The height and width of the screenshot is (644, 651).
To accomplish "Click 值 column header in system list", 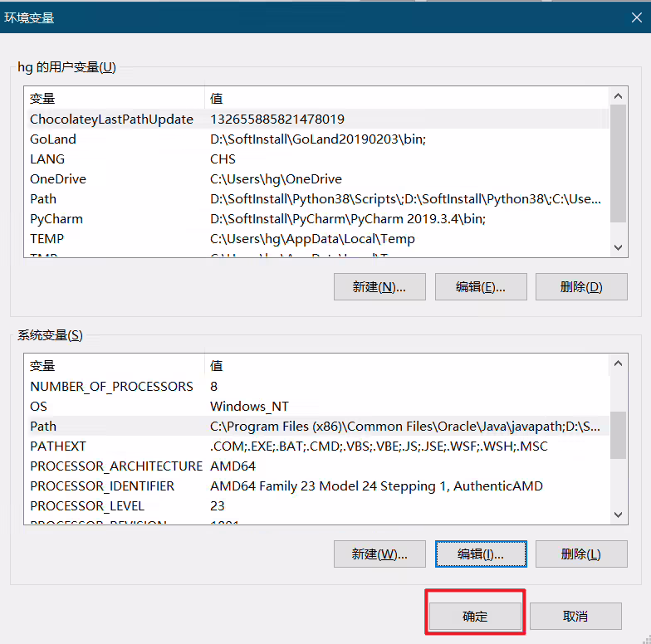I will pyautogui.click(x=407, y=365).
